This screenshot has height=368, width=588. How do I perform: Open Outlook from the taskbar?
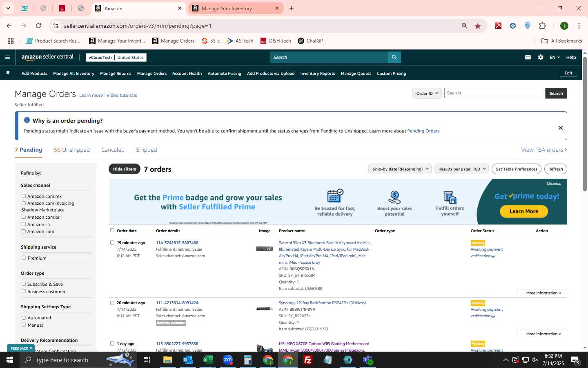(187, 360)
